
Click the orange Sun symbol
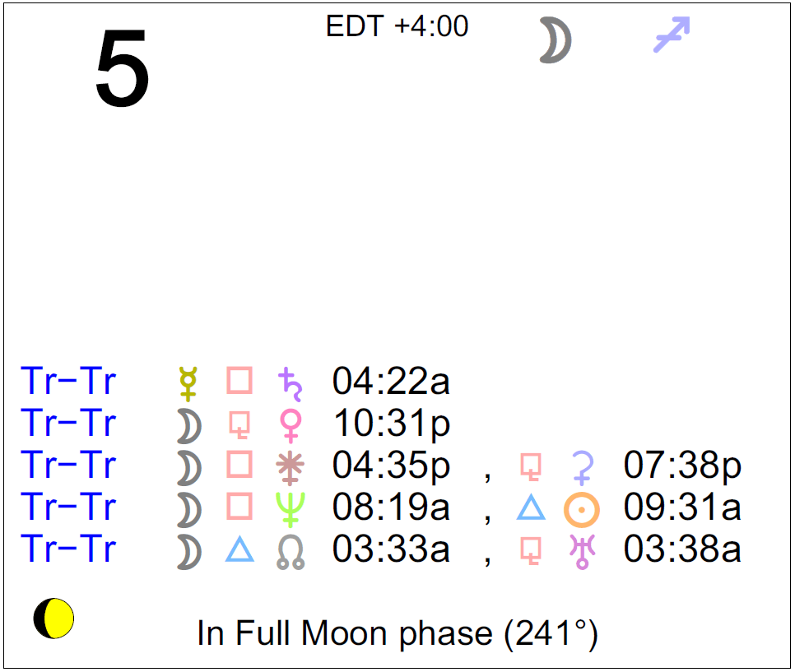pos(582,509)
